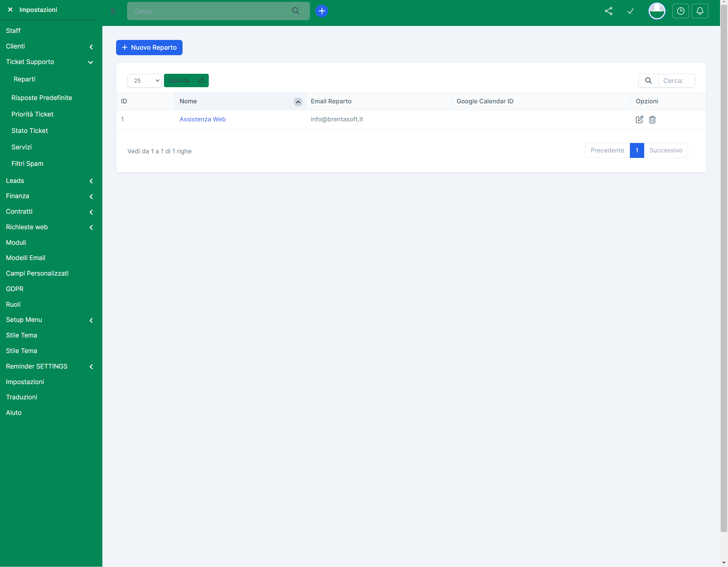Screen dimensions: 728x567
Task: Delete Assistenza Web with the trash icon
Action: pos(652,119)
